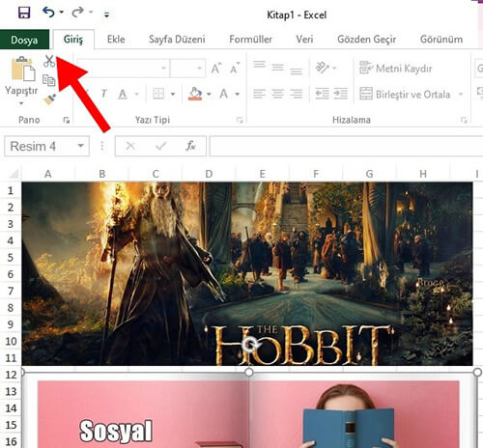Center text horizontally
The image size is (483, 448).
[x=277, y=94]
